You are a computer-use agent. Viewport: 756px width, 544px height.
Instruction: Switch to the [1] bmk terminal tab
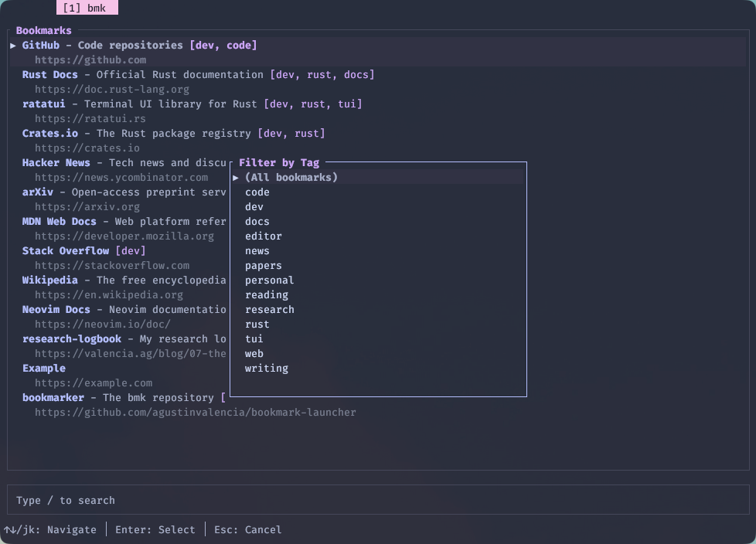tap(87, 8)
